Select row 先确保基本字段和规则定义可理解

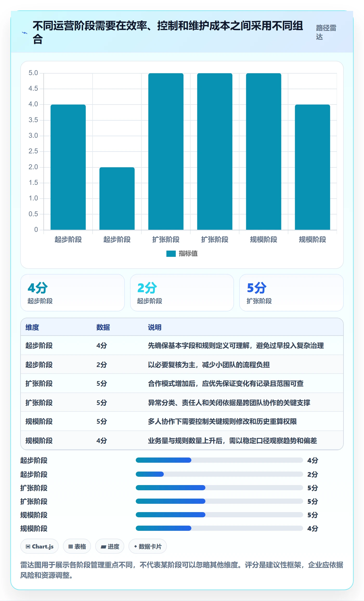tap(182, 345)
